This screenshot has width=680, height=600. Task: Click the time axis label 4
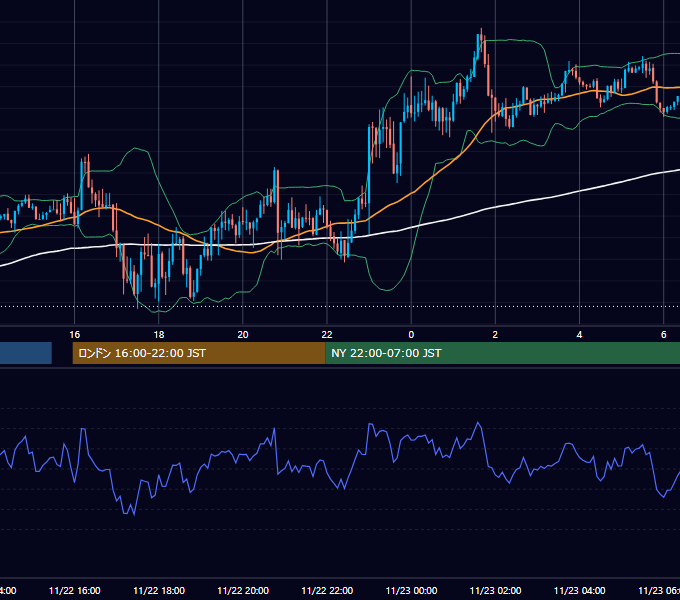click(x=579, y=335)
